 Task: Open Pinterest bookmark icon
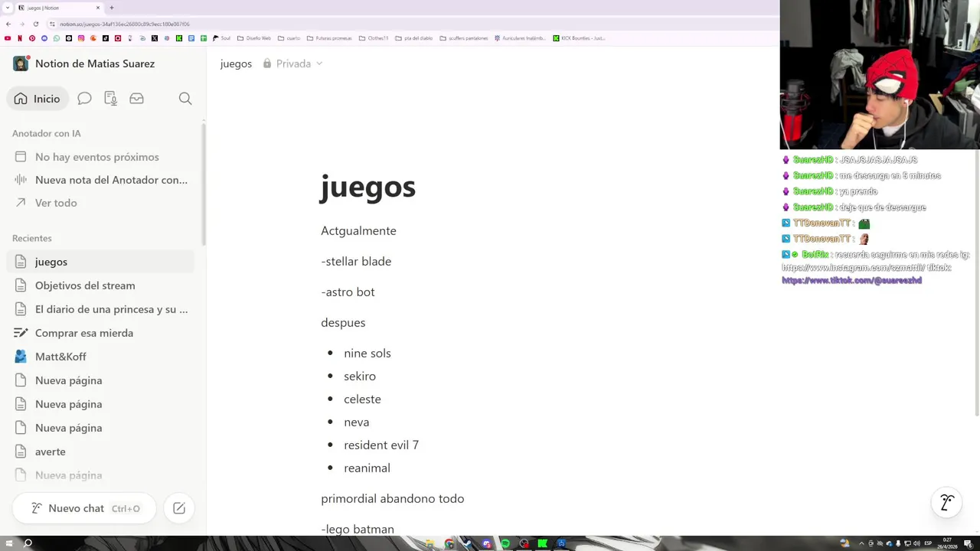[x=32, y=38]
